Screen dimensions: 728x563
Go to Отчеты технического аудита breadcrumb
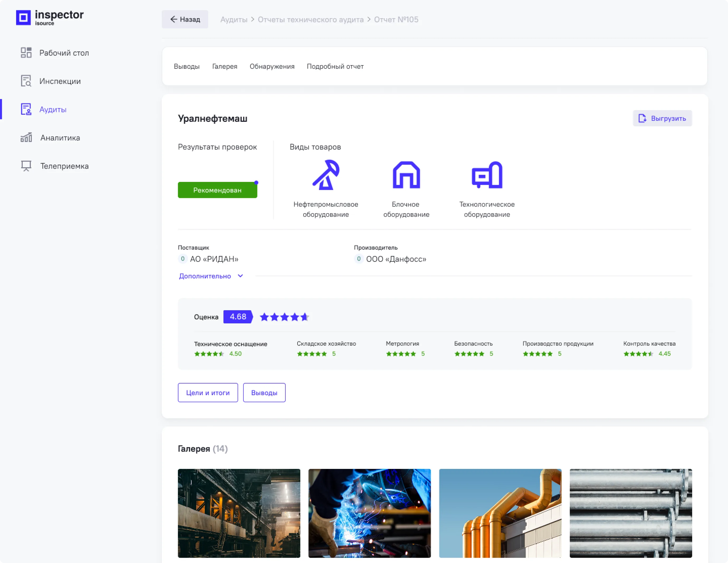point(310,19)
